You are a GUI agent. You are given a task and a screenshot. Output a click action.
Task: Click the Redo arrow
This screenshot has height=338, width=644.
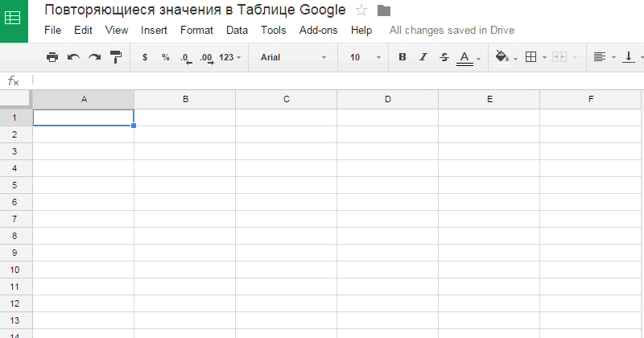pos(95,57)
